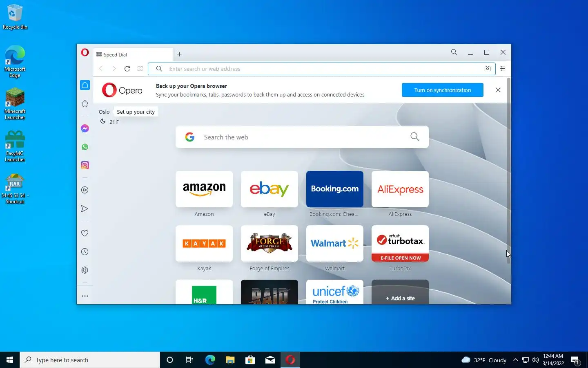588x368 pixels.
Task: Open the three-dots sidebar setup
Action: [85, 296]
